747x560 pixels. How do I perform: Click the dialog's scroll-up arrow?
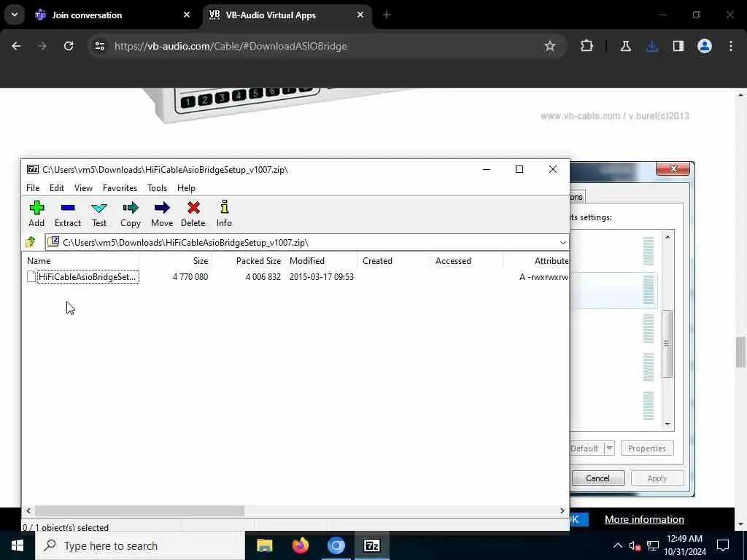point(667,237)
